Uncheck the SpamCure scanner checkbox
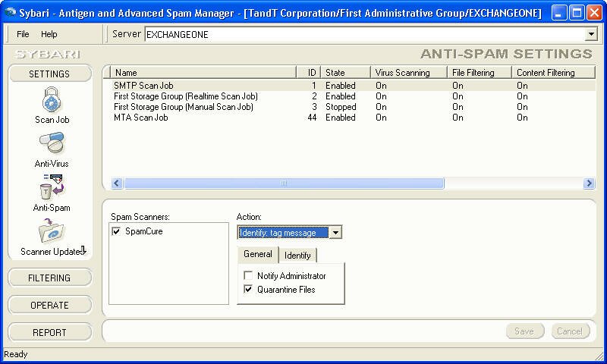Screen dimensions: 607x364 coord(116,231)
